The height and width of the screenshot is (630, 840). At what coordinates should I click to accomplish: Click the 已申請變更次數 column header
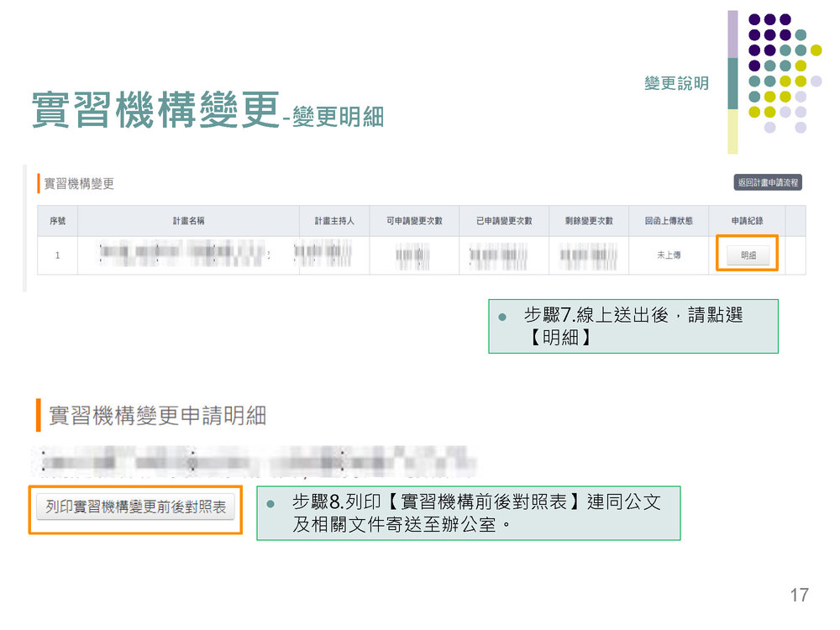504,221
